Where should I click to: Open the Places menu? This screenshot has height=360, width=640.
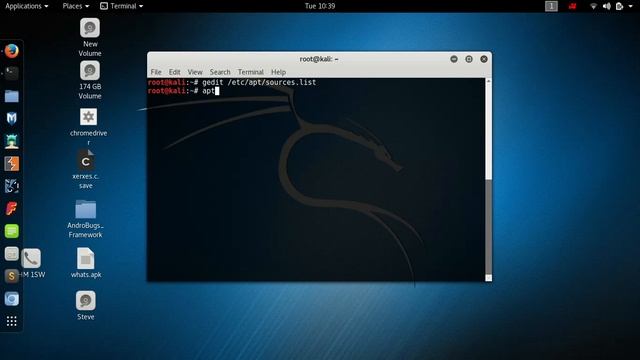pyautogui.click(x=76, y=6)
